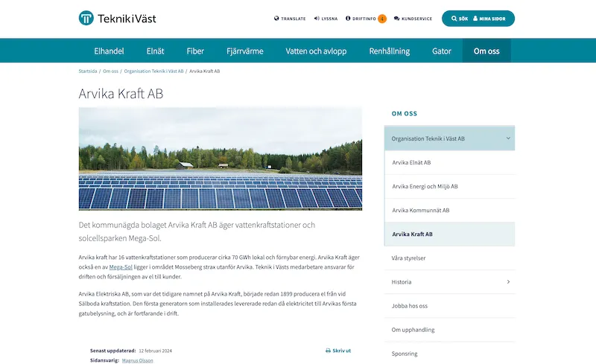This screenshot has width=596, height=364.
Task: Go to Om oss breadcrumb
Action: tap(110, 71)
